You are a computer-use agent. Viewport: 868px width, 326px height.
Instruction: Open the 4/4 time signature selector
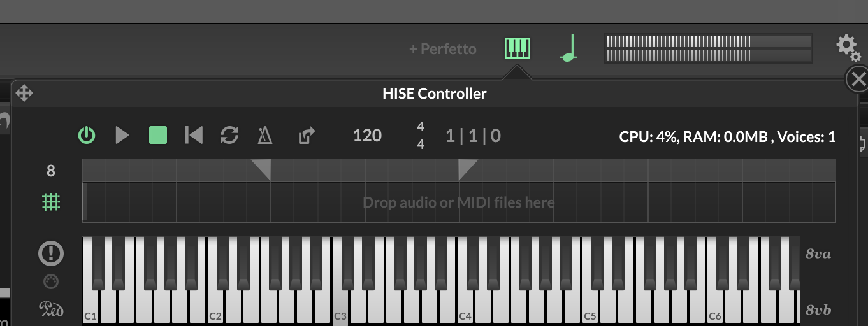click(x=421, y=136)
